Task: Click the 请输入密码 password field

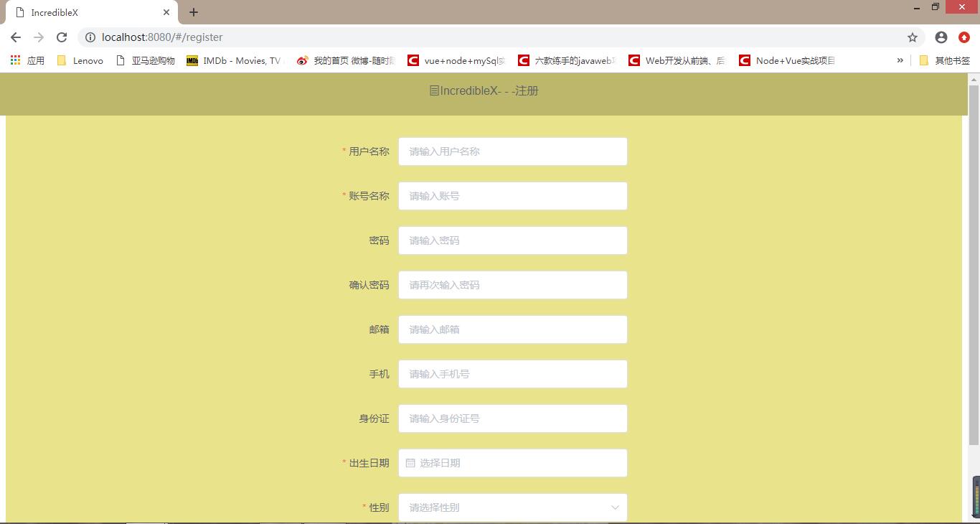Action: click(513, 240)
